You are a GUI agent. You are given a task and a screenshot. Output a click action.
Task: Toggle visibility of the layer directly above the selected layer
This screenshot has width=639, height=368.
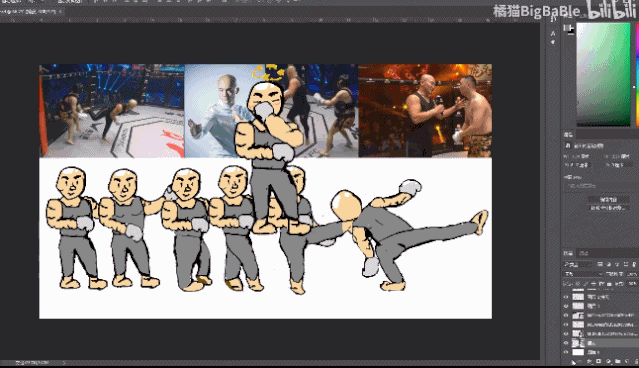click(566, 334)
